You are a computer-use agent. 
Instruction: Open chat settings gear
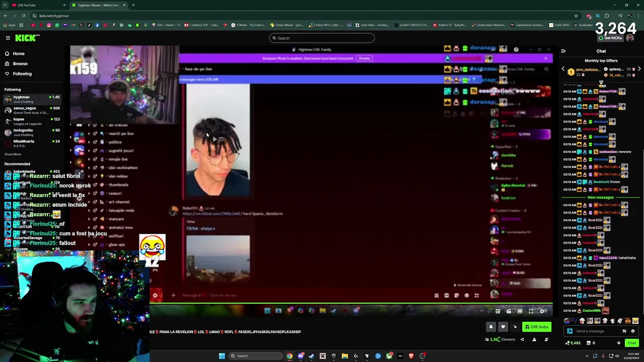pos(619,343)
